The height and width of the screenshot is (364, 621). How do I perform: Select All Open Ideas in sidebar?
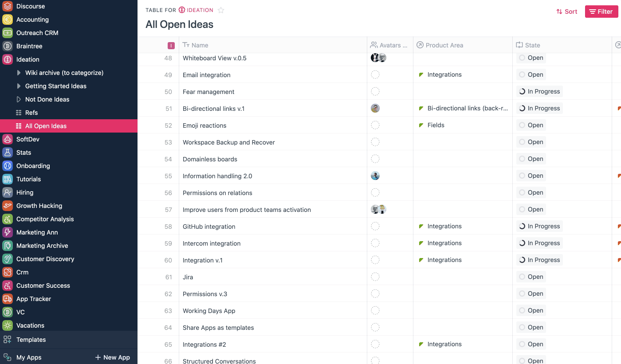click(46, 126)
